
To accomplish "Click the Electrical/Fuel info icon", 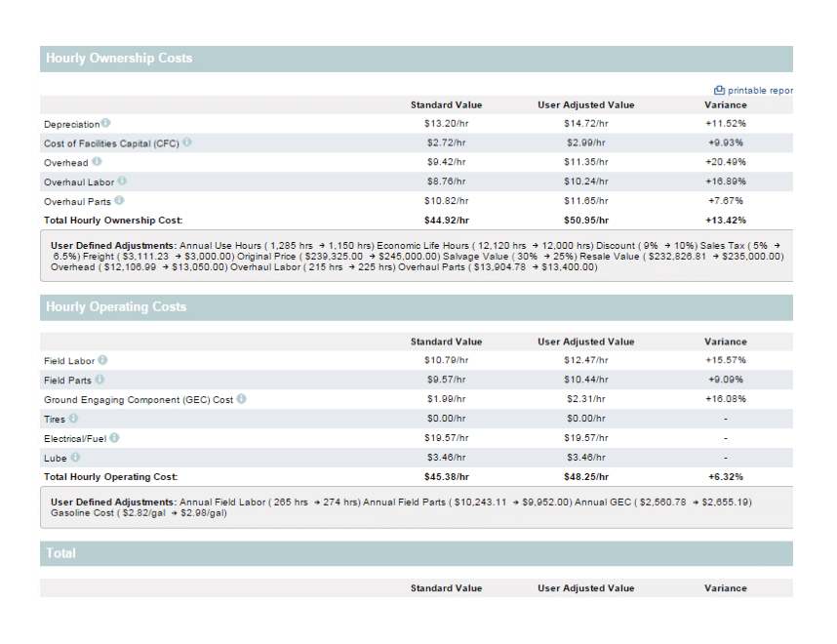I will (113, 438).
